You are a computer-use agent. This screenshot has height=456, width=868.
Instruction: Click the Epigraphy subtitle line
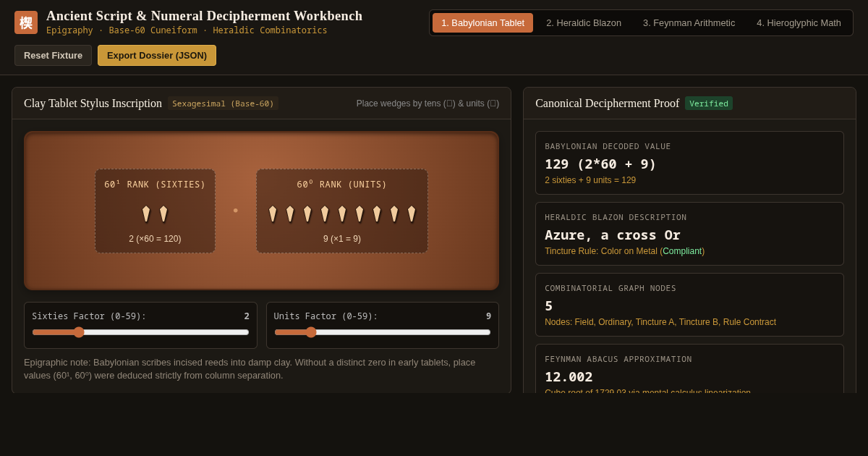(x=187, y=30)
